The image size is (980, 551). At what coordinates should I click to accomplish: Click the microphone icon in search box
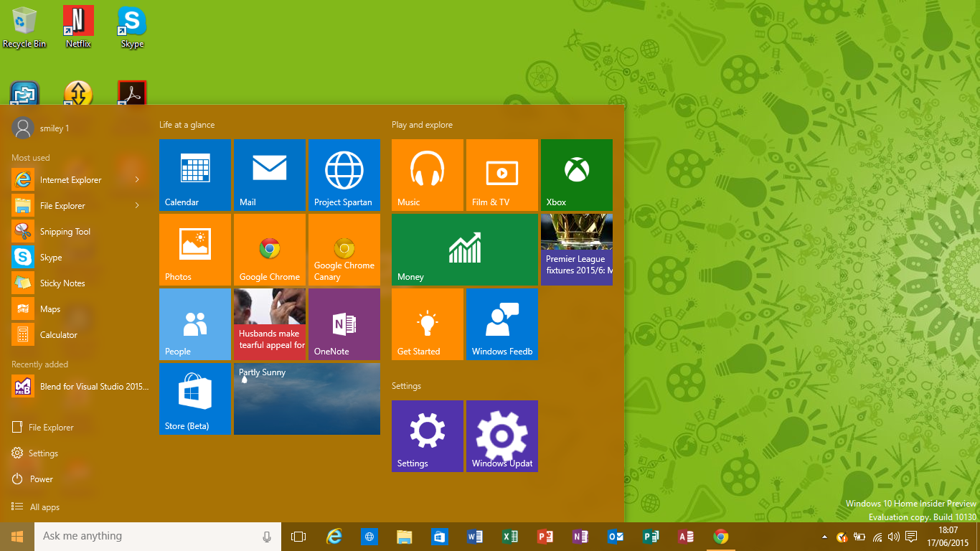pyautogui.click(x=267, y=537)
